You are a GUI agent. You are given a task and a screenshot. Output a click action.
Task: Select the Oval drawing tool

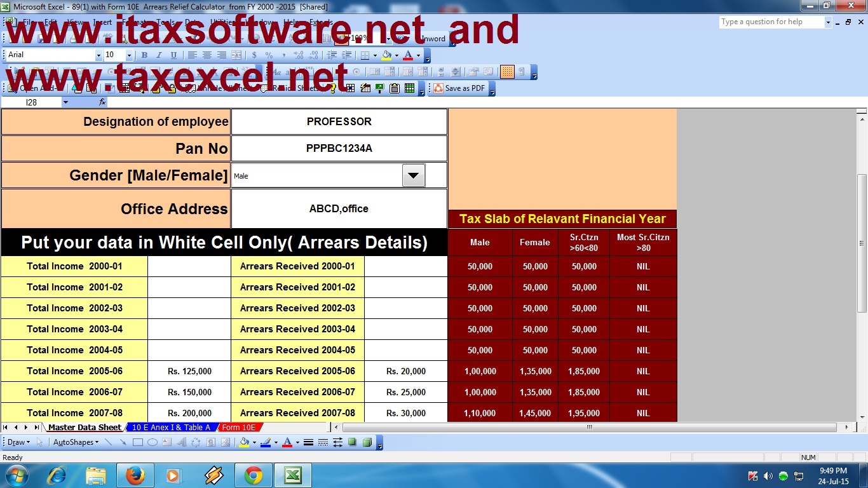pos(152,442)
